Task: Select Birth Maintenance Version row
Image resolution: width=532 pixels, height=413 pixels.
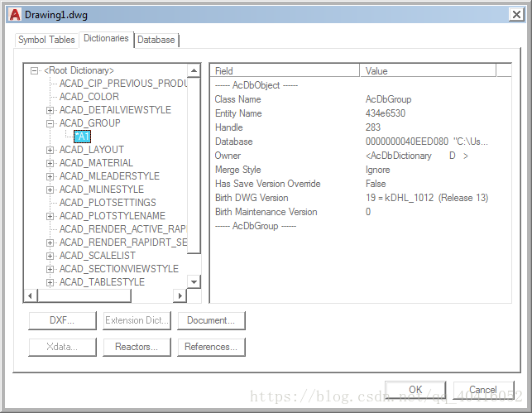Action: 361,212
